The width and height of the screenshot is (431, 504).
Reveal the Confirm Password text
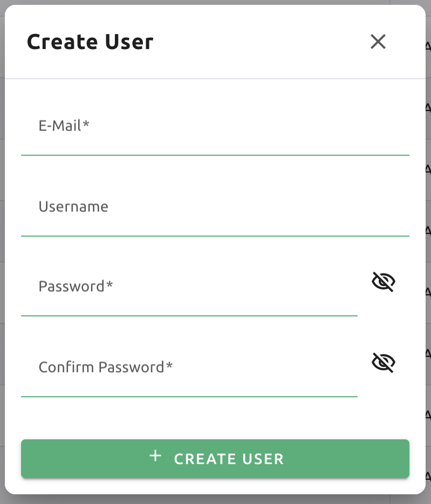[x=384, y=363]
